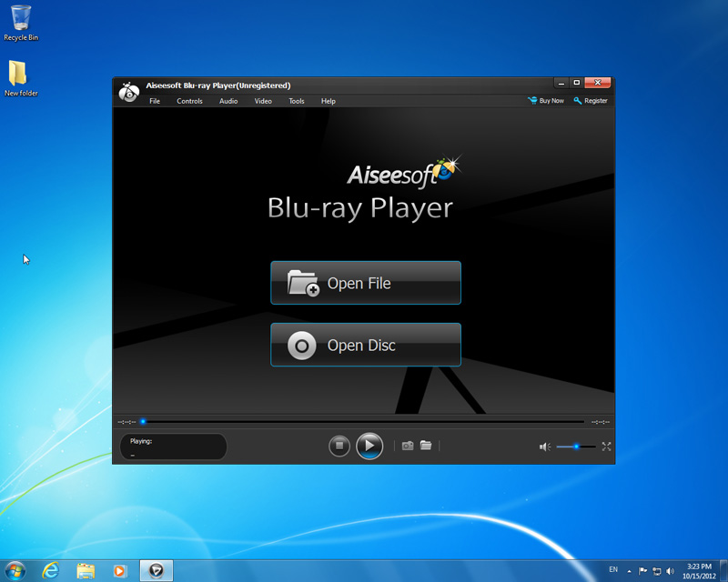Click the Buy Now cart link
The height and width of the screenshot is (582, 728).
[x=546, y=101]
